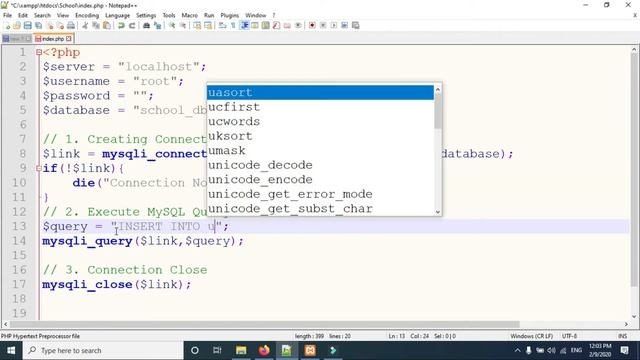Click Run Macro Multiple Times icon
The image size is (640, 360).
(x=344, y=26)
